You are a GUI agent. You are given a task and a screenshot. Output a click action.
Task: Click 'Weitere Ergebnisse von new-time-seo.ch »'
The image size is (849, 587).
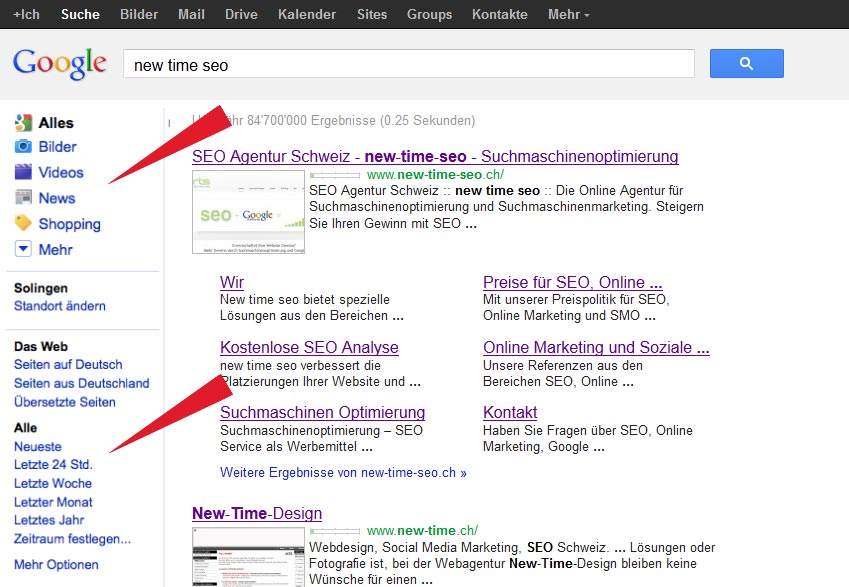point(343,472)
